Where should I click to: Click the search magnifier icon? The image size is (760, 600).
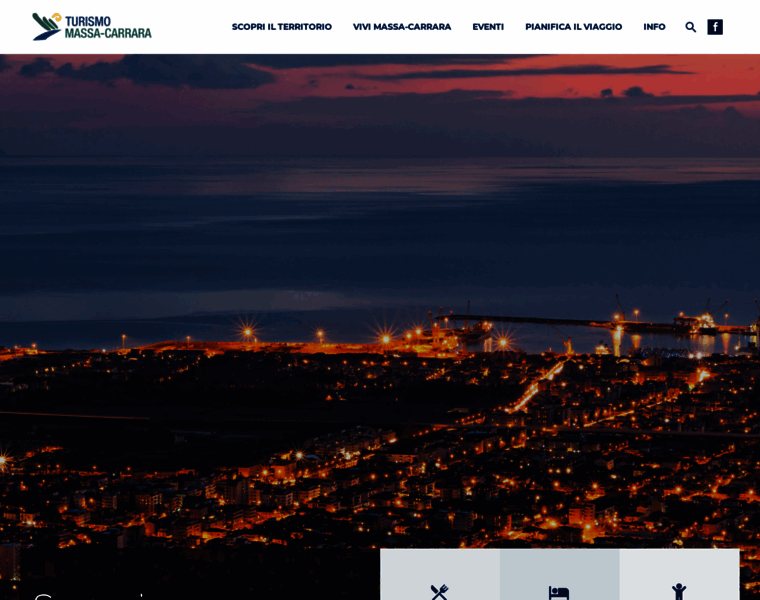click(691, 27)
